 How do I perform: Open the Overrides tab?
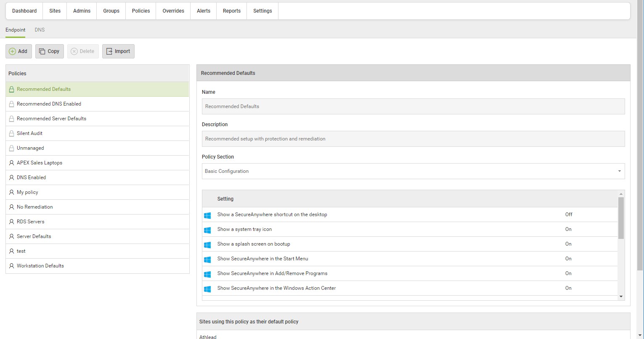pyautogui.click(x=173, y=11)
